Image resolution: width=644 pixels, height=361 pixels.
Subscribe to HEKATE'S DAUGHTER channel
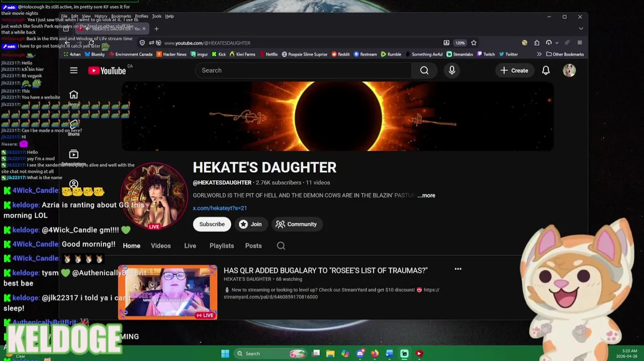212,224
